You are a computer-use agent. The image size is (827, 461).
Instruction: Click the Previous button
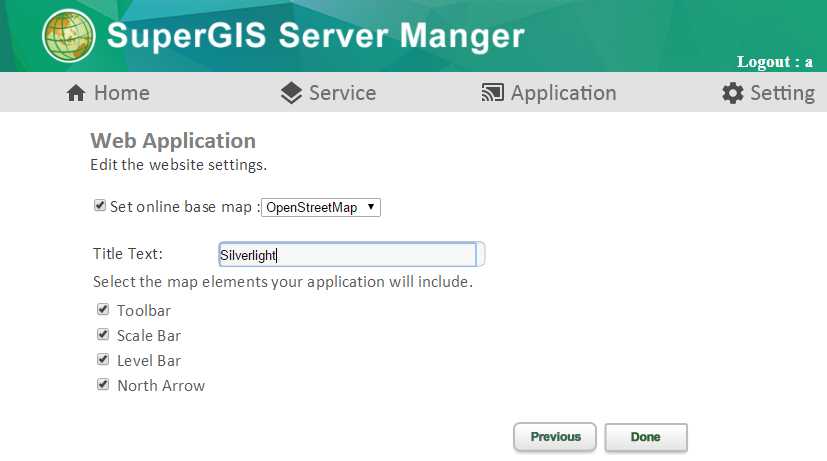(x=555, y=437)
